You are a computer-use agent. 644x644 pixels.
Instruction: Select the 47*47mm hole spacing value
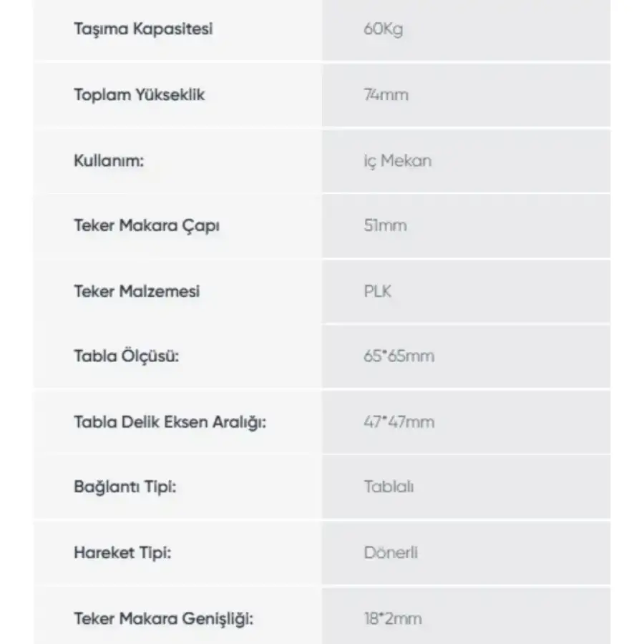[399, 422]
